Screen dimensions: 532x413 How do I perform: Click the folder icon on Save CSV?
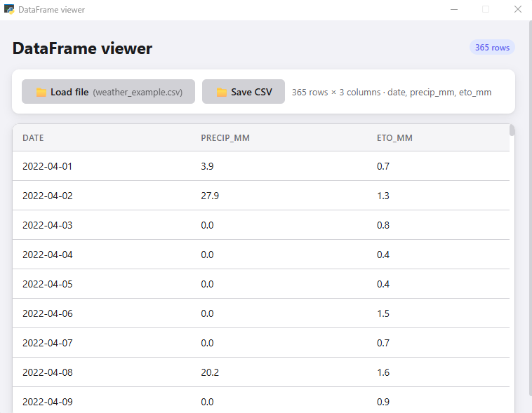click(x=222, y=93)
